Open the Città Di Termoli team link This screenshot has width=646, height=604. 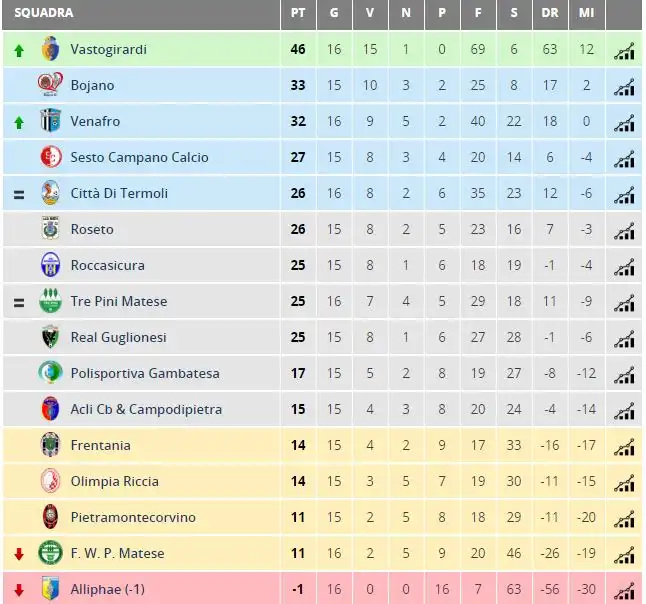119,193
